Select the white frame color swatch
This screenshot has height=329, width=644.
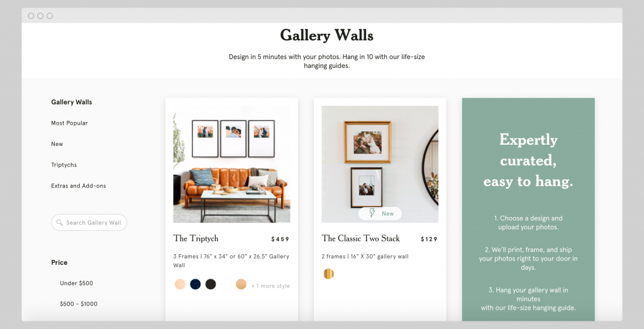pyautogui.click(x=226, y=284)
